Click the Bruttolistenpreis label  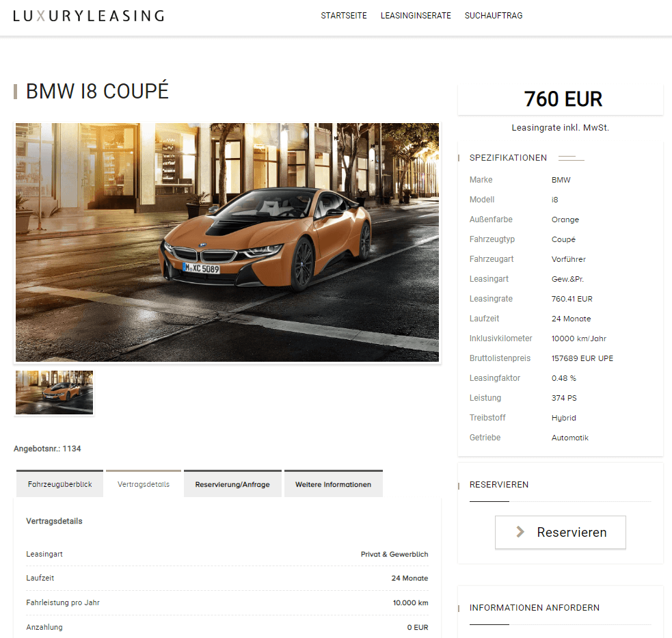point(500,358)
